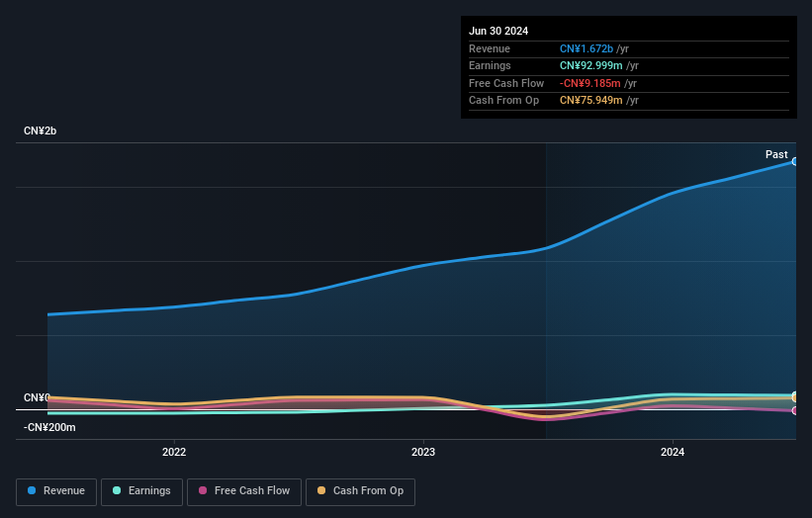
Task: Click the -CN¥9.185m free cash flow value
Action: point(589,83)
